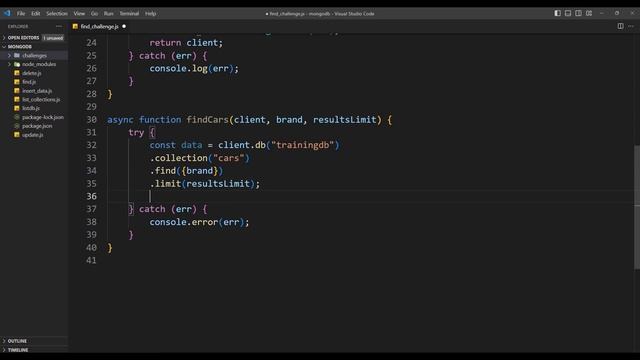Viewport: 640px width, 360px height.
Task: Click the find.js file icon
Action: pyautogui.click(x=17, y=82)
